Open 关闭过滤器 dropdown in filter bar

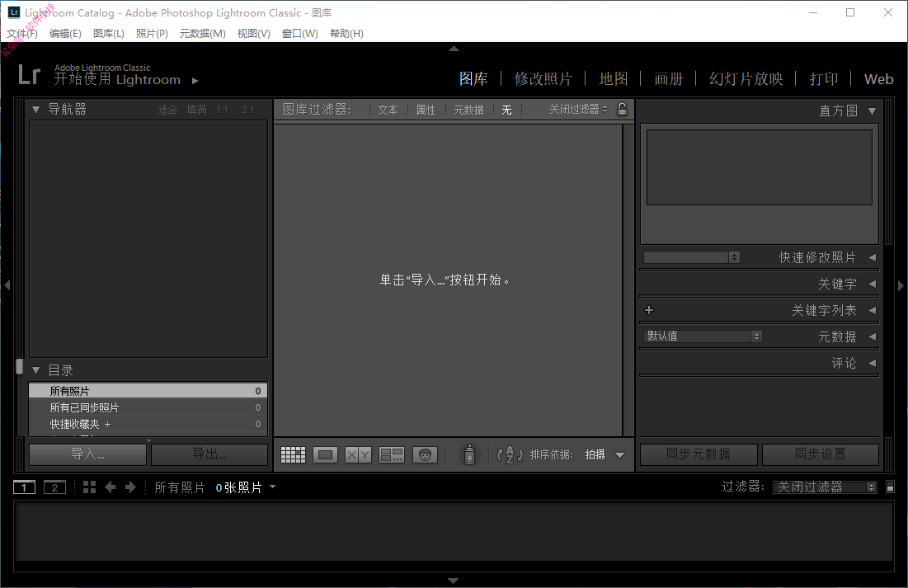(x=578, y=109)
